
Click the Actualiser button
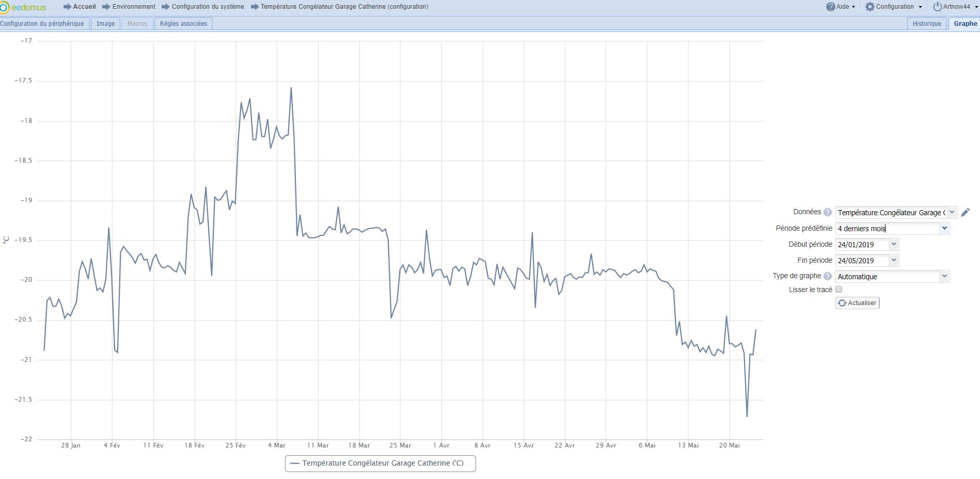[x=857, y=303]
